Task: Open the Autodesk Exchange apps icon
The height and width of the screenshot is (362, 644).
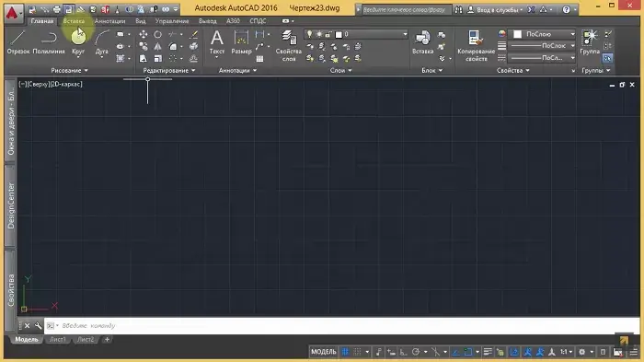Action: pos(531,9)
